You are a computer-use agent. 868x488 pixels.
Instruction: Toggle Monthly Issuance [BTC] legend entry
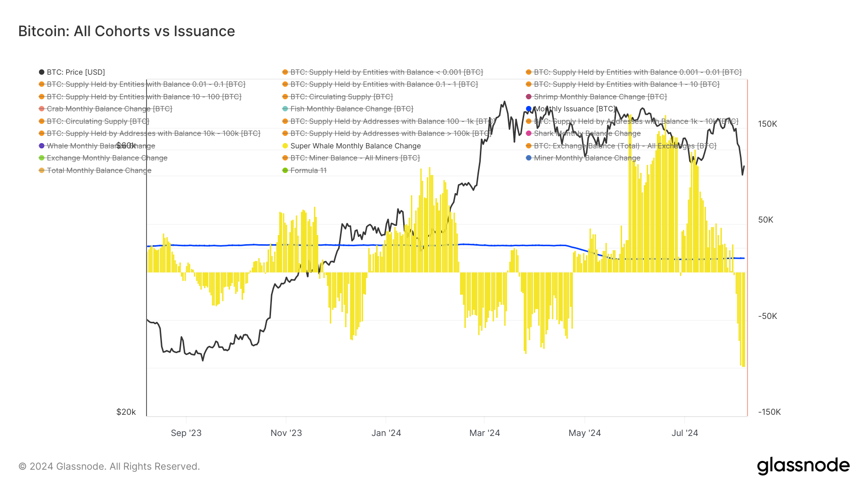(x=571, y=109)
